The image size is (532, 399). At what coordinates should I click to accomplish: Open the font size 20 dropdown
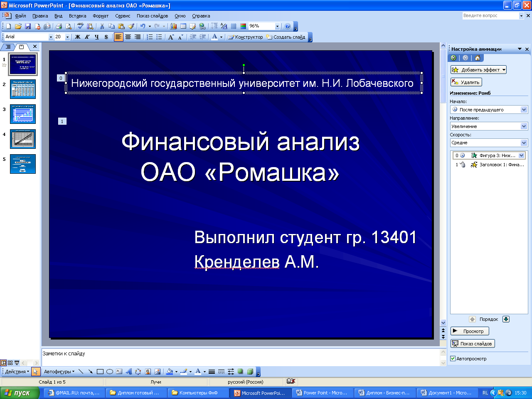coord(68,37)
